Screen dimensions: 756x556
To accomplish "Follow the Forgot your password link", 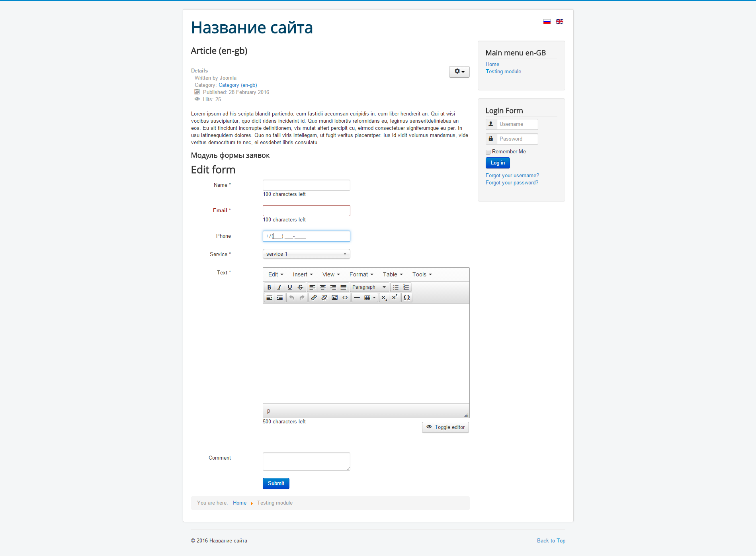I will point(512,183).
